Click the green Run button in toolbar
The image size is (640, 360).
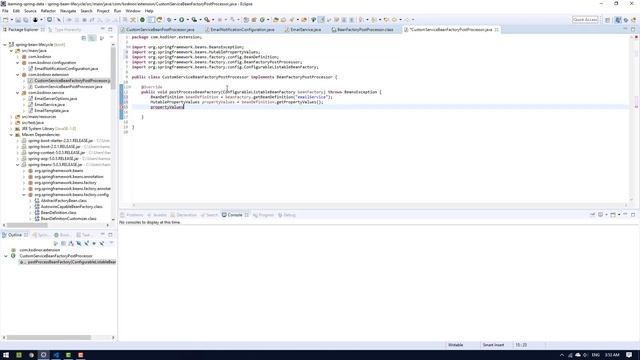point(182,20)
